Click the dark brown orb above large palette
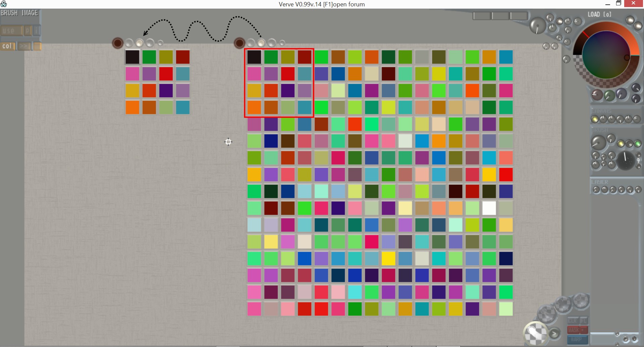The height and width of the screenshot is (347, 644). [239, 43]
